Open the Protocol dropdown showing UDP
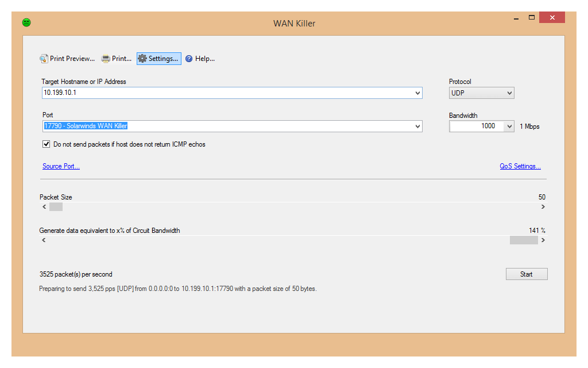The width and height of the screenshot is (588, 368). point(509,93)
